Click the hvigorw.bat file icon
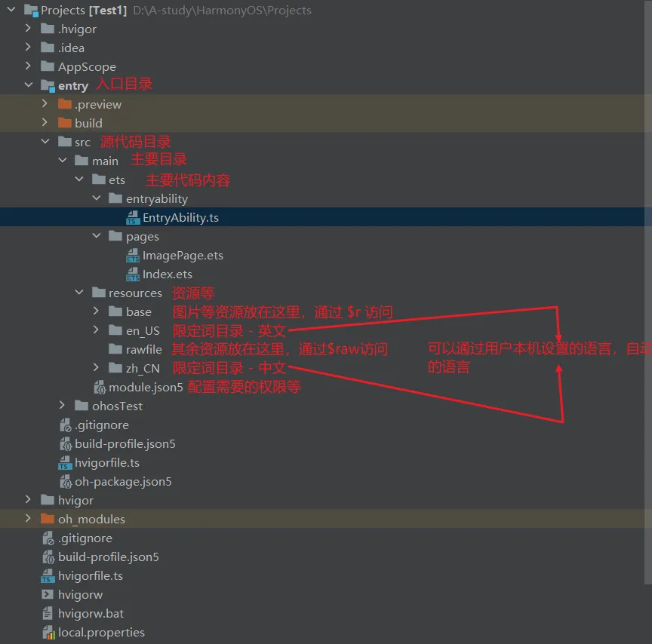652x644 pixels. pyautogui.click(x=49, y=614)
